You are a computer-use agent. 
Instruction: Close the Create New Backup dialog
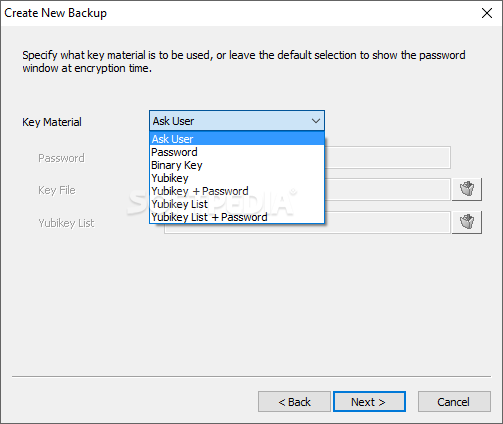click(487, 13)
